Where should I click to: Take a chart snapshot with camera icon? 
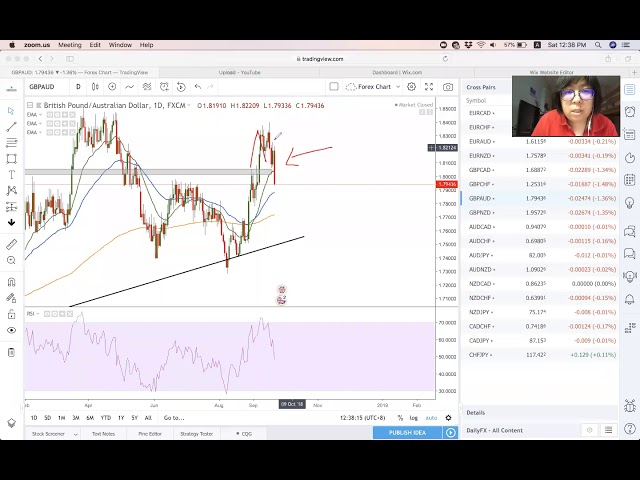click(x=447, y=87)
